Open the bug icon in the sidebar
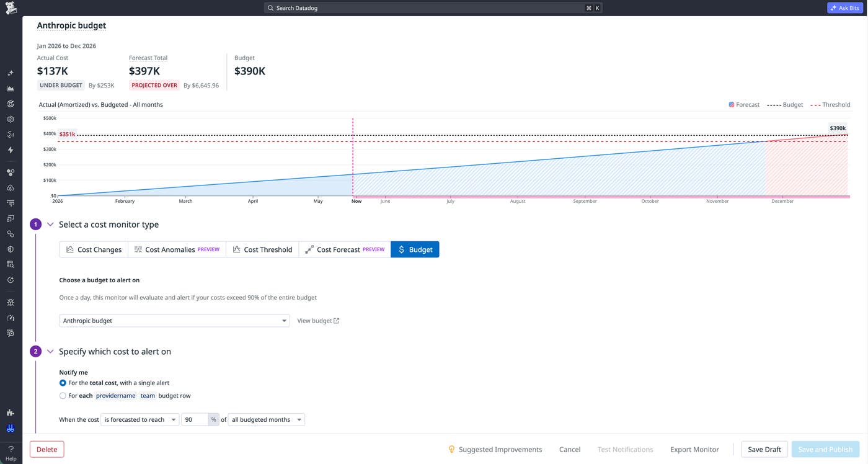868x464 pixels. coord(11,303)
